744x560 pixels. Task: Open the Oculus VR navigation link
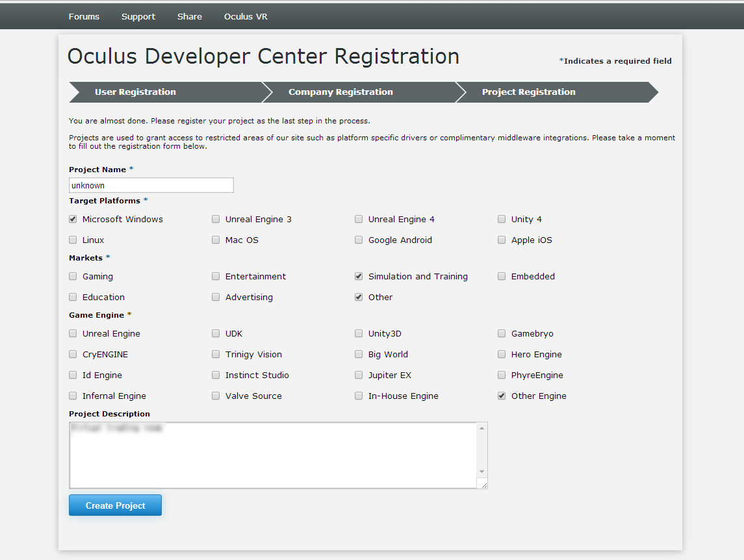coord(246,17)
